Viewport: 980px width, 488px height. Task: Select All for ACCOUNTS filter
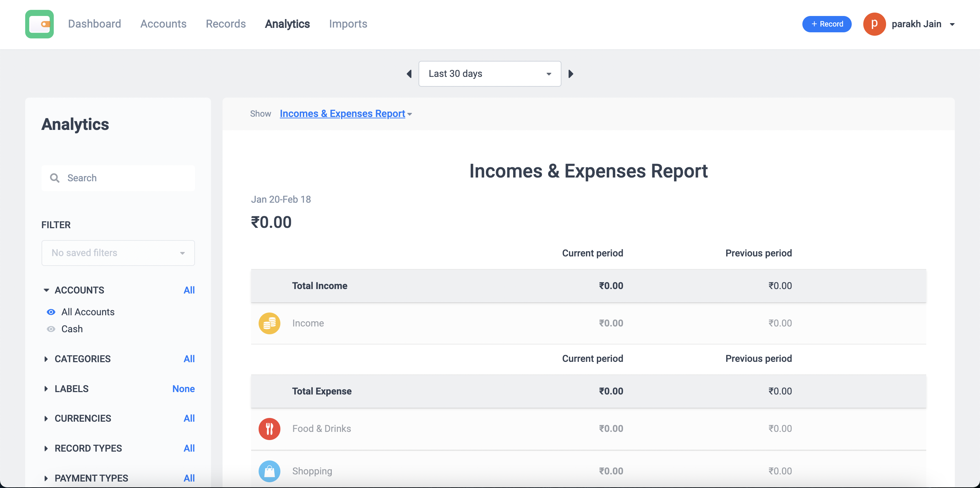coord(189,290)
